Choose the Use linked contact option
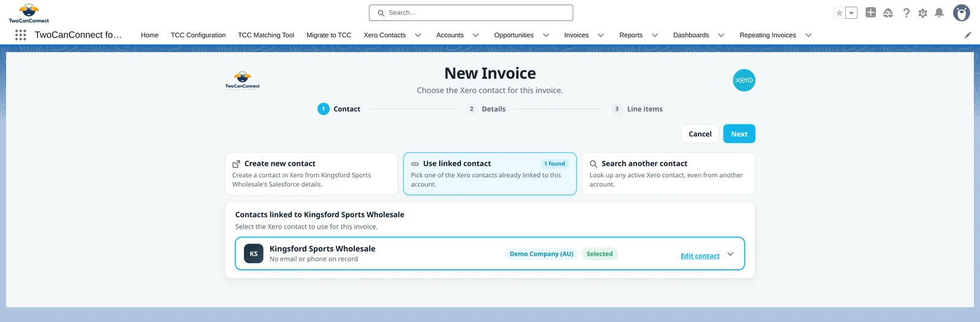This screenshot has height=322, width=980. tap(490, 174)
